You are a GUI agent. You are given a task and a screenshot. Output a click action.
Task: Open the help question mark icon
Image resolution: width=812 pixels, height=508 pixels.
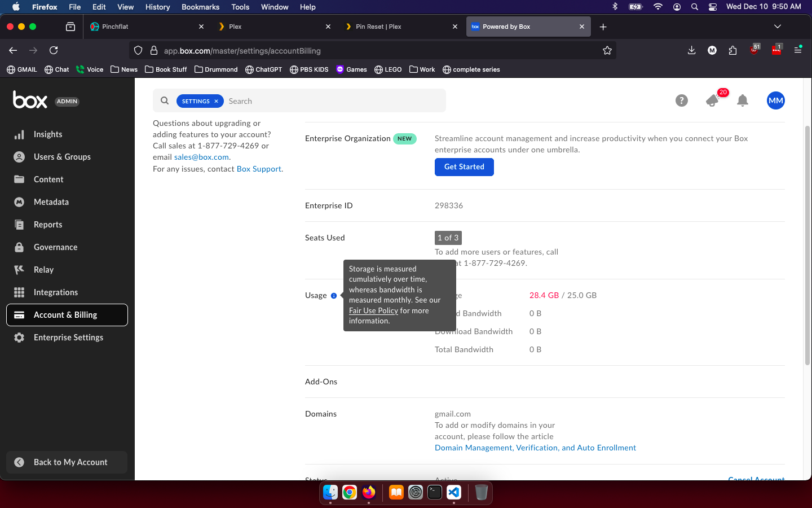click(x=681, y=101)
